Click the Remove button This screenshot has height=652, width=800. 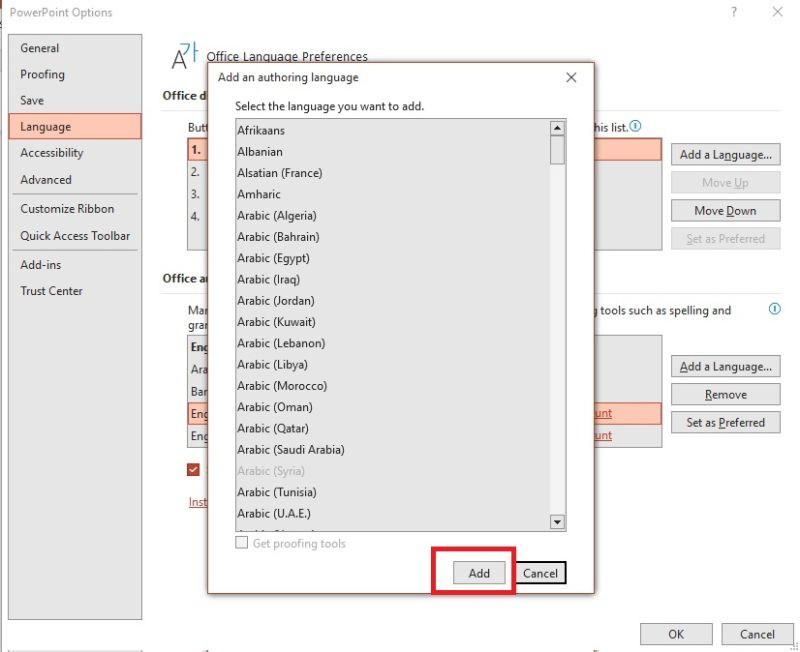click(x=725, y=394)
